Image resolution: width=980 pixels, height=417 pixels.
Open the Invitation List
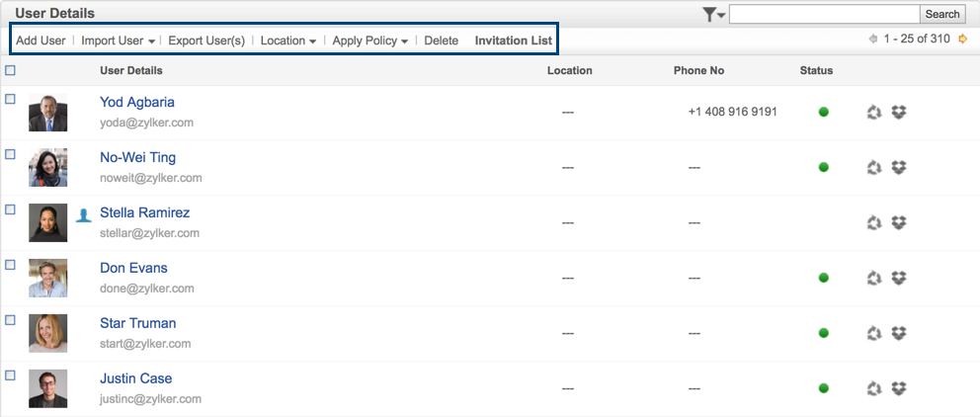click(x=514, y=41)
